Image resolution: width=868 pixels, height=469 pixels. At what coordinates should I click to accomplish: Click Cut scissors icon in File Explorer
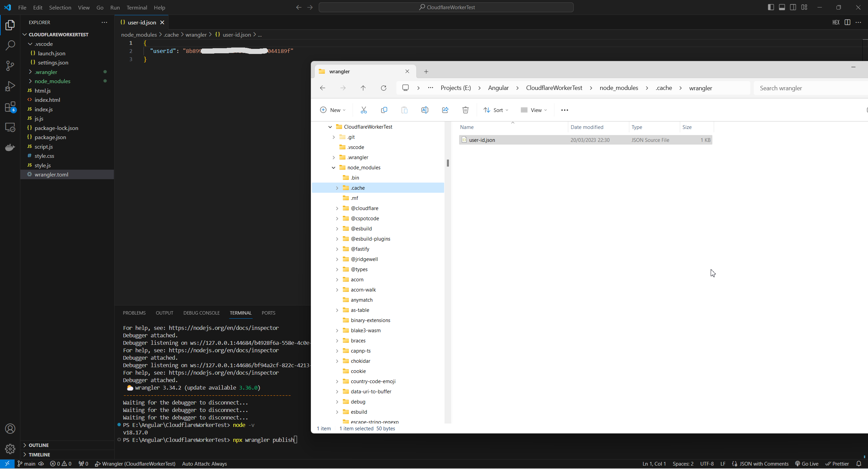(x=363, y=110)
